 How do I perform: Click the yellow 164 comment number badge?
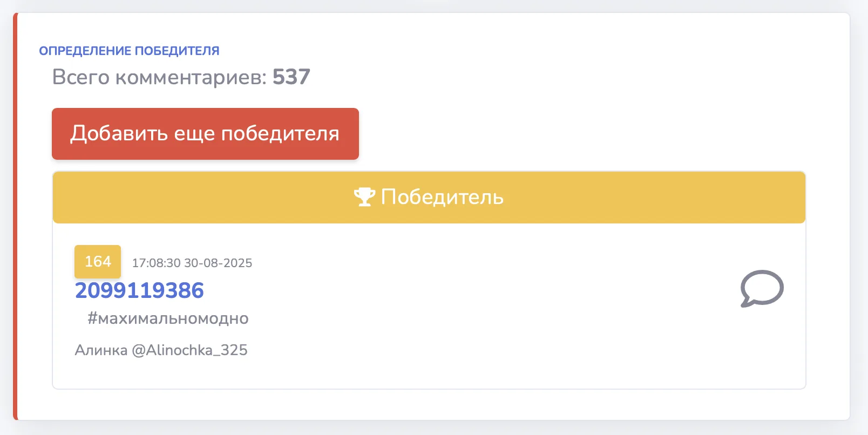click(x=98, y=262)
